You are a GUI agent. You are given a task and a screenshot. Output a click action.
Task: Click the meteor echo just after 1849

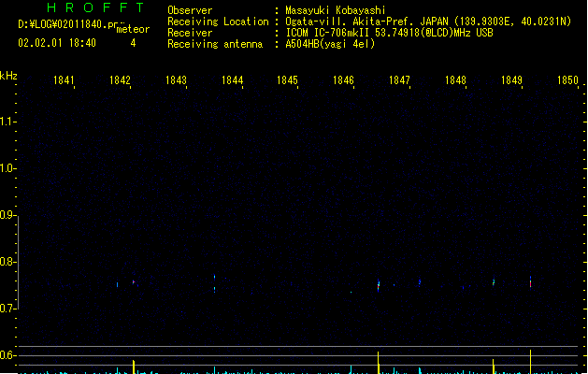[530, 281]
